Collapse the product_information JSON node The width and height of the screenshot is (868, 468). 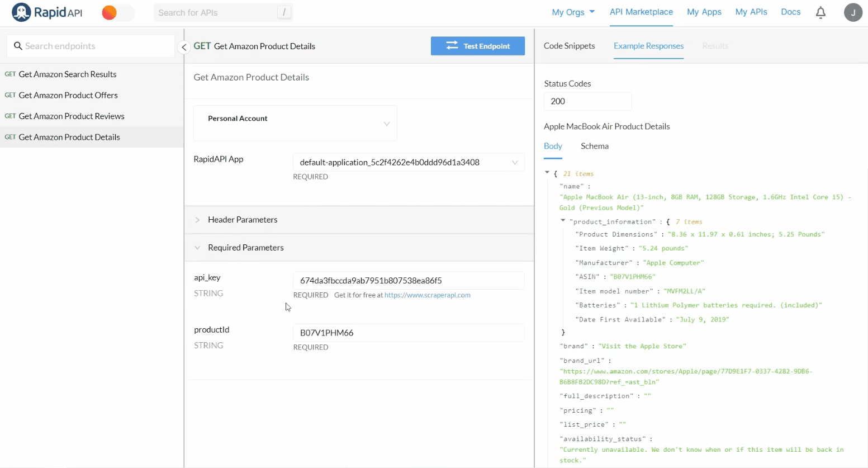(563, 221)
